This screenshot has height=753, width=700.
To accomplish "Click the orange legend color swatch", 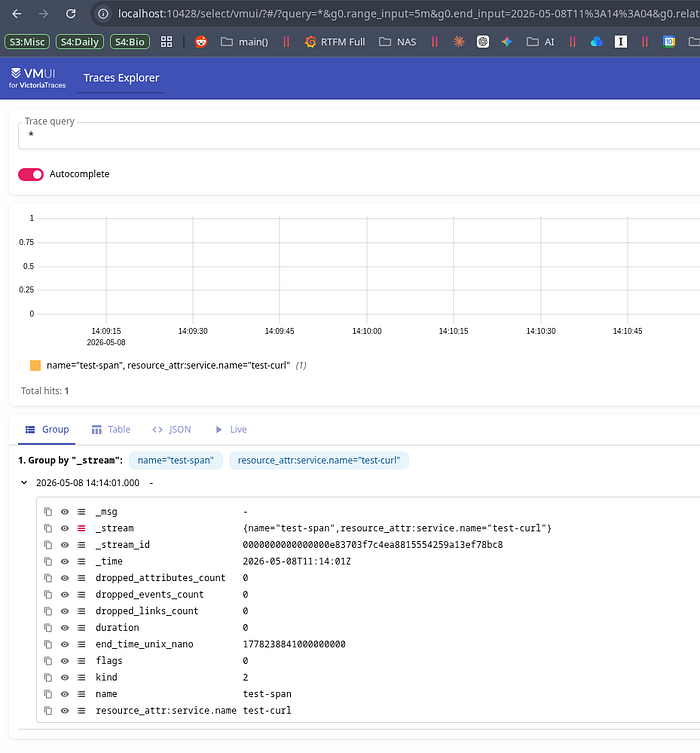I will 36,365.
